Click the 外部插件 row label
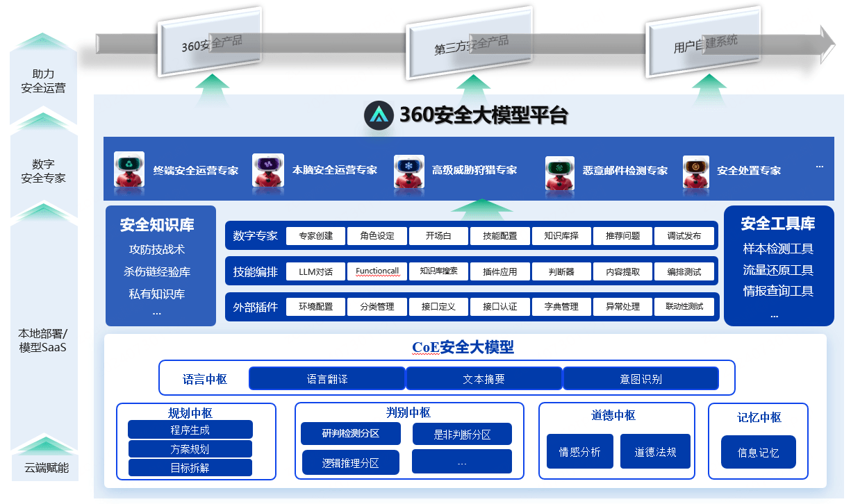This screenshot has height=504, width=851. [x=255, y=306]
